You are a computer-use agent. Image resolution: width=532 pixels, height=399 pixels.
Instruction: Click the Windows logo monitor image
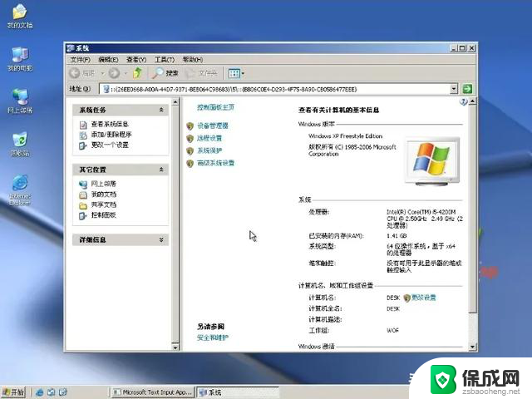pyautogui.click(x=432, y=161)
